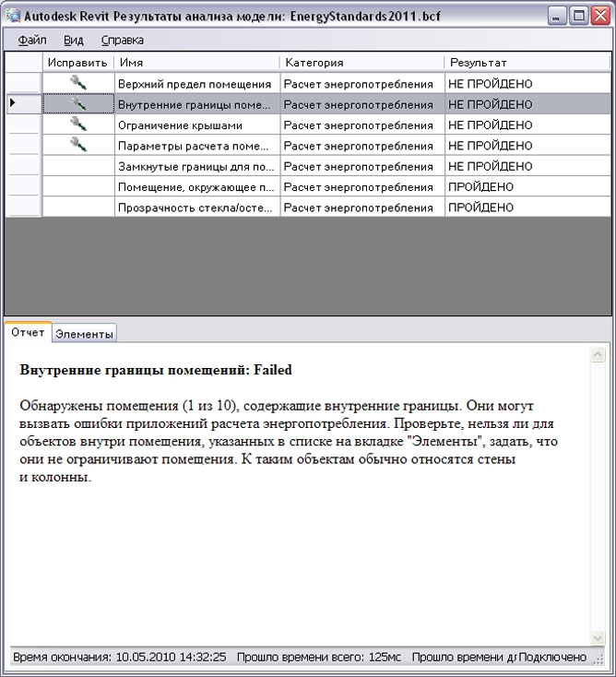Select the Ограничение крышами name cell
Screen dimensions: 616x677
[x=197, y=125]
